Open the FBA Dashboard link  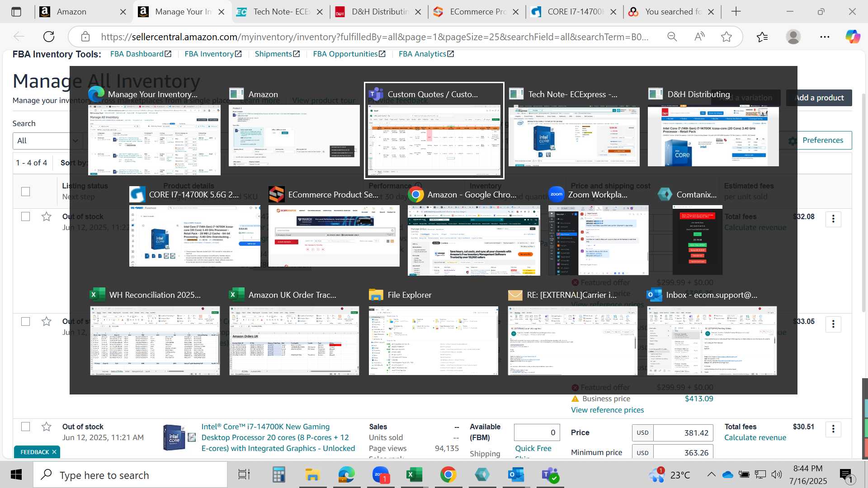click(x=141, y=54)
